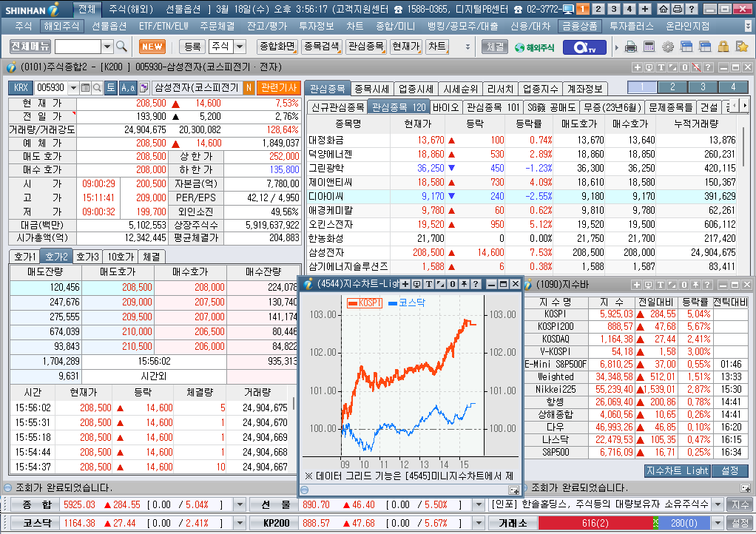Viewport: 756px width, 534px height.
Task: Add a virtual screen with the plus button
Action: click(645, 9)
